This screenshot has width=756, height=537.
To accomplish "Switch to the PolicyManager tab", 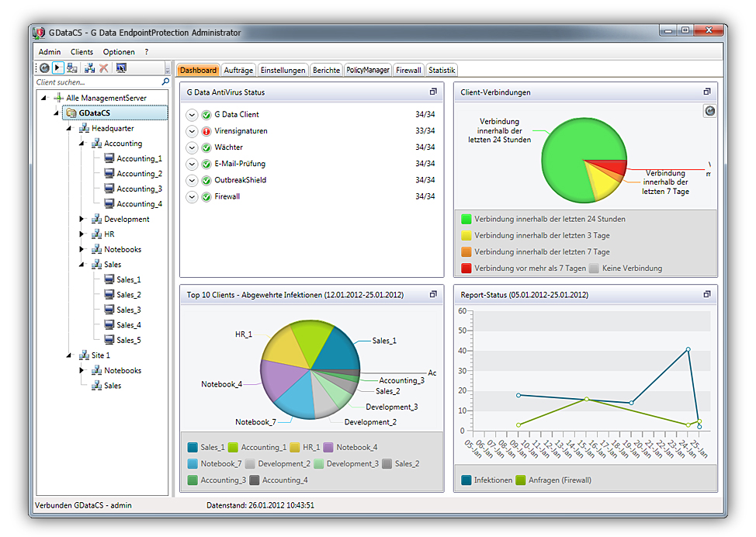I will pos(367,70).
